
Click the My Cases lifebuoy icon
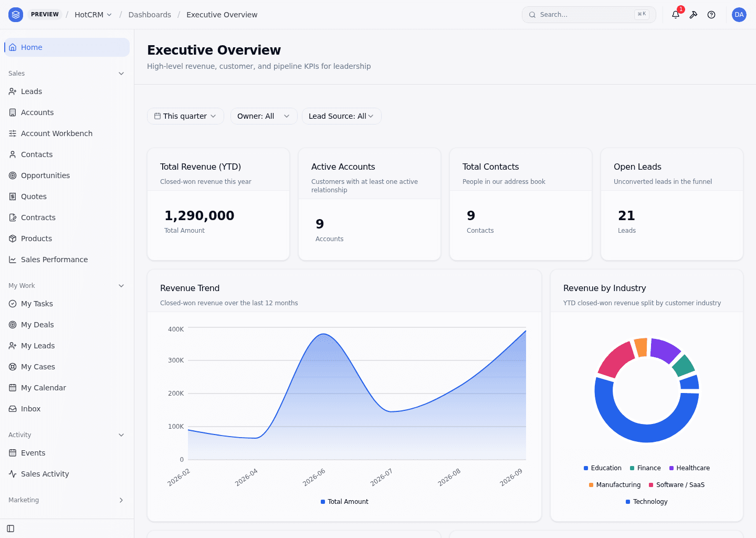13,367
